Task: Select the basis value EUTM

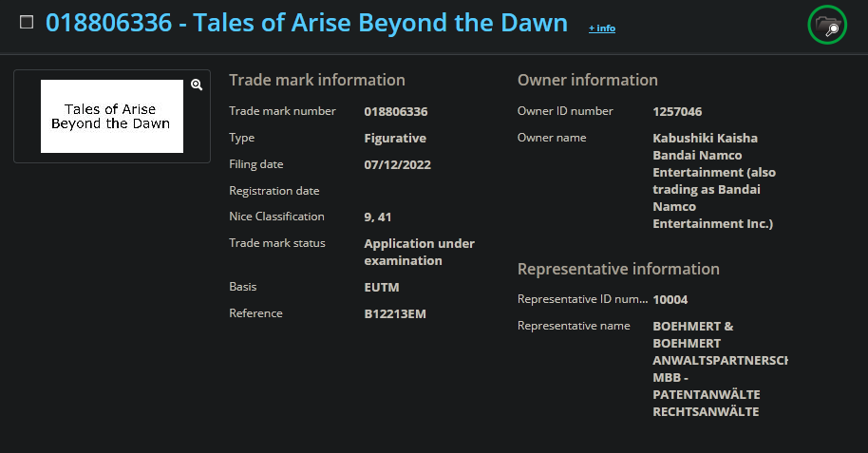Action: tap(382, 288)
